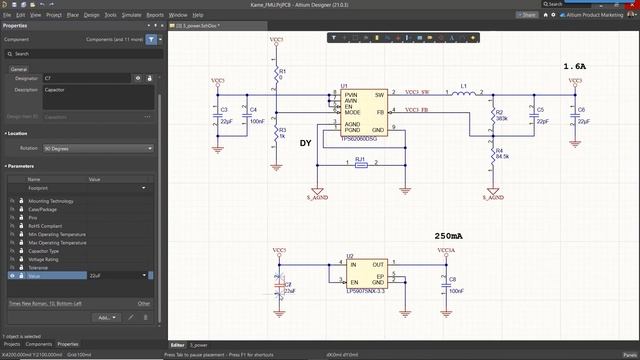Click the pencil edit icon beside Add
Screen dimensions: 640x360
pos(131,317)
